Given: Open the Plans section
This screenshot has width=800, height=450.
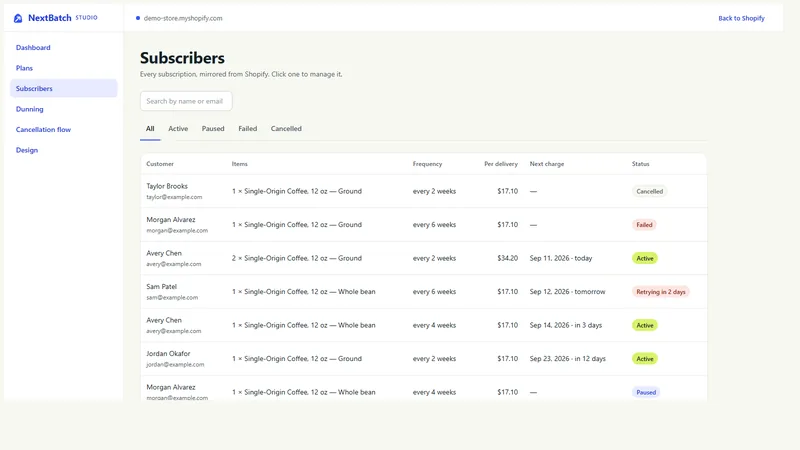Looking at the screenshot, I should pyautogui.click(x=24, y=68).
